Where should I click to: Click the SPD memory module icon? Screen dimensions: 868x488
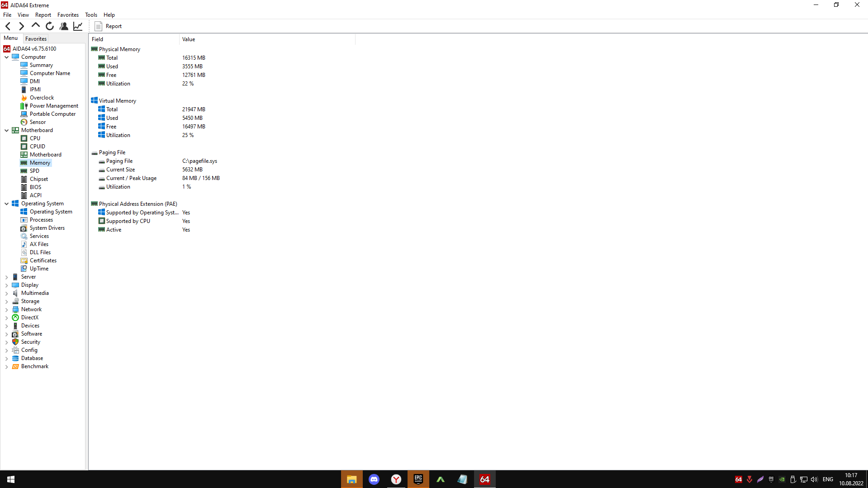(24, 171)
